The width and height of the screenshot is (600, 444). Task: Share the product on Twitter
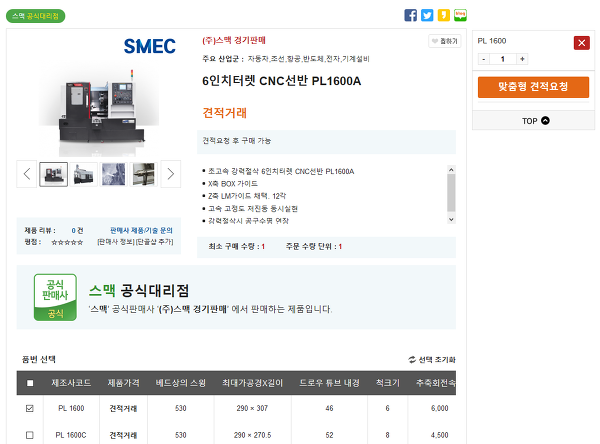point(427,15)
